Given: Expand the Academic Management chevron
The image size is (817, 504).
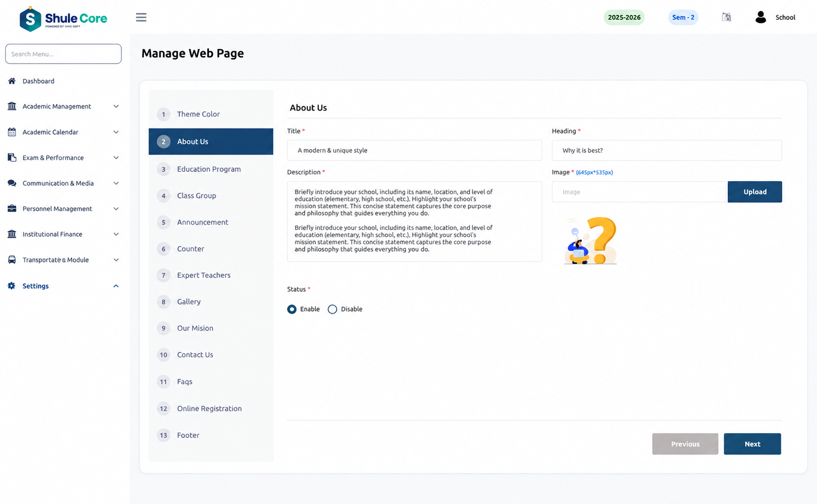Looking at the screenshot, I should (x=116, y=106).
